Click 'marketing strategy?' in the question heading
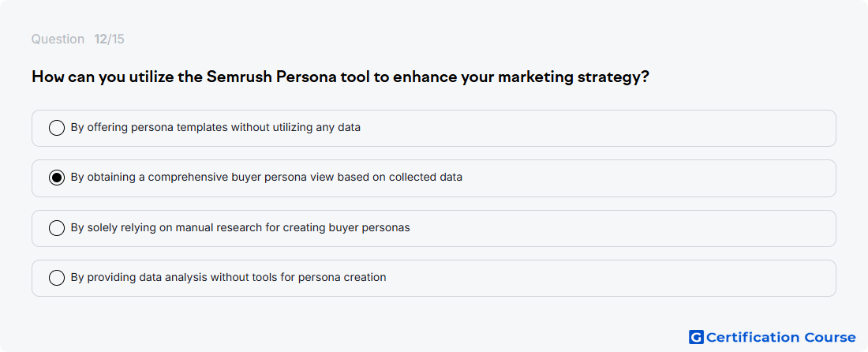Screen dimensions: 868x352 (574, 77)
